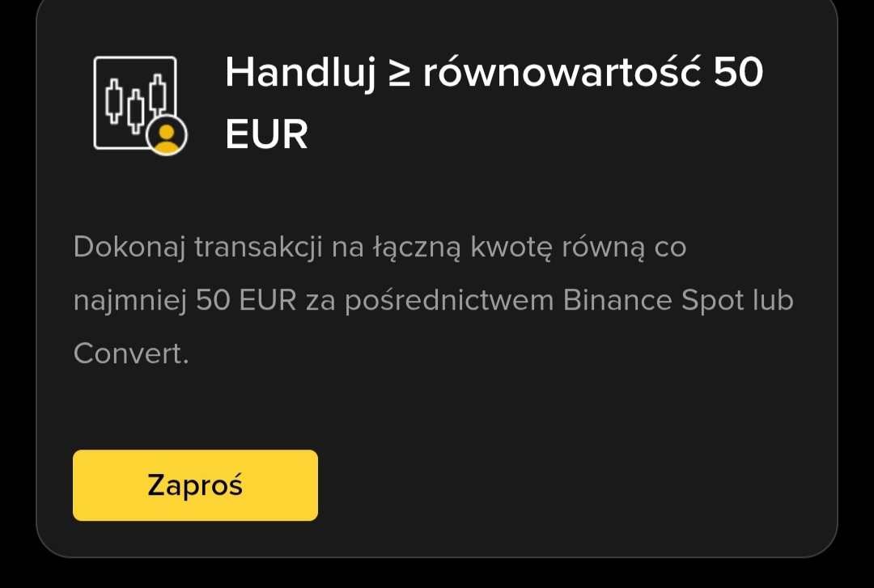Tap the word równowartość in the title
This screenshot has height=588, width=874.
pyautogui.click(x=562, y=74)
